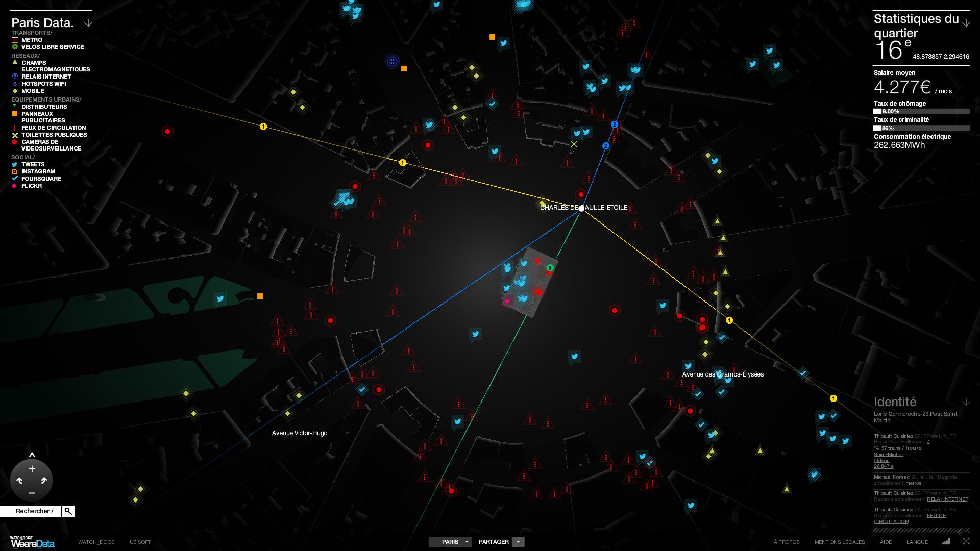Zoom out with the minus control
The width and height of the screenshot is (980, 551).
pos(32,493)
